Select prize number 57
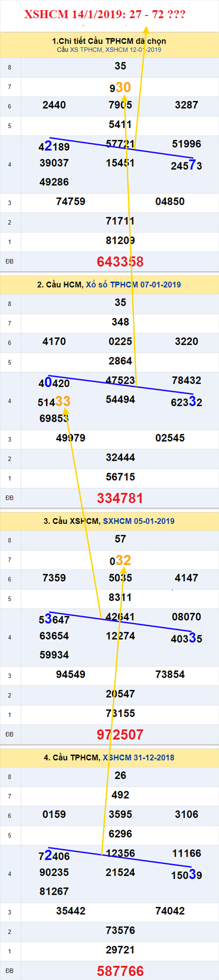219x980 pixels. click(120, 539)
